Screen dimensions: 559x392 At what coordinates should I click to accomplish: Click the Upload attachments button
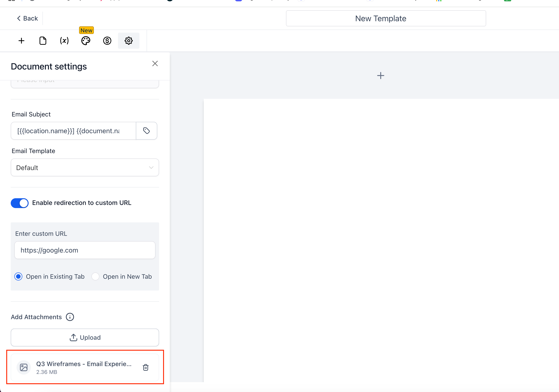85,337
